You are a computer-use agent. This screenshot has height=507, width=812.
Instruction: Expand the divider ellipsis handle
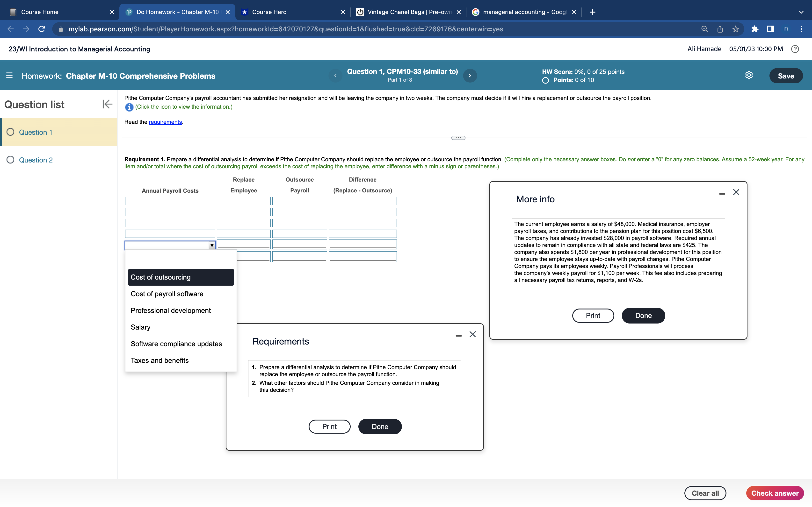[x=458, y=138]
